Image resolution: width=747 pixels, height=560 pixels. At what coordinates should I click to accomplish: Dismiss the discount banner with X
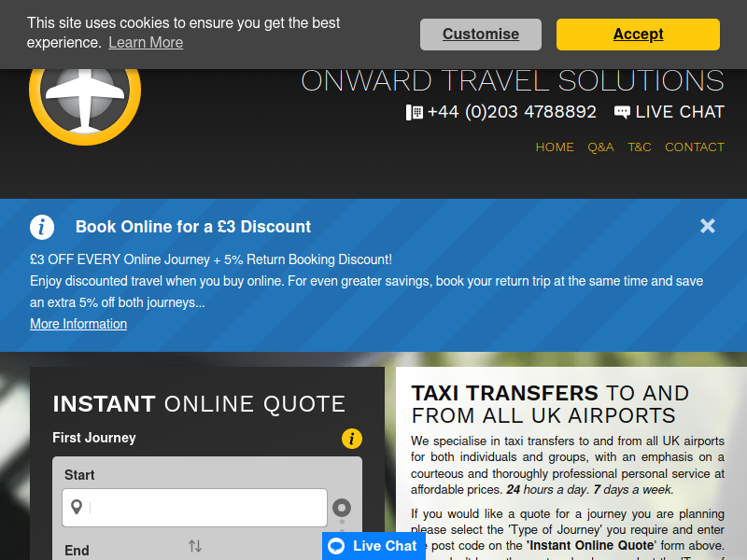(x=708, y=226)
